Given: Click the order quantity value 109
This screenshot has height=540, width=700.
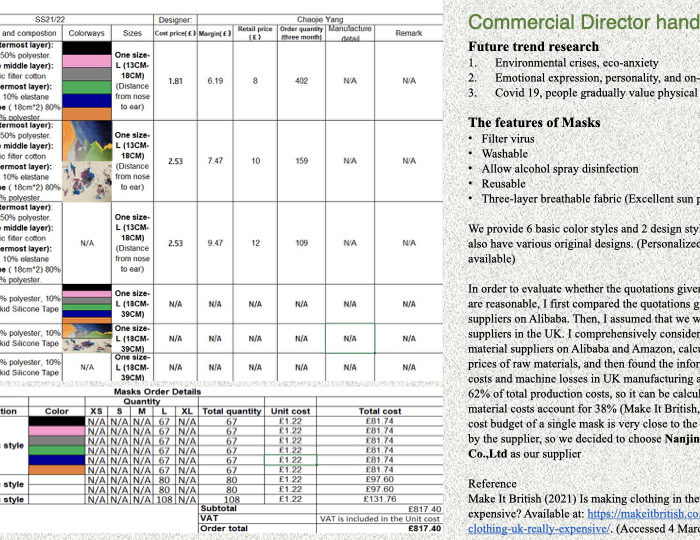Looking at the screenshot, I should (x=301, y=243).
